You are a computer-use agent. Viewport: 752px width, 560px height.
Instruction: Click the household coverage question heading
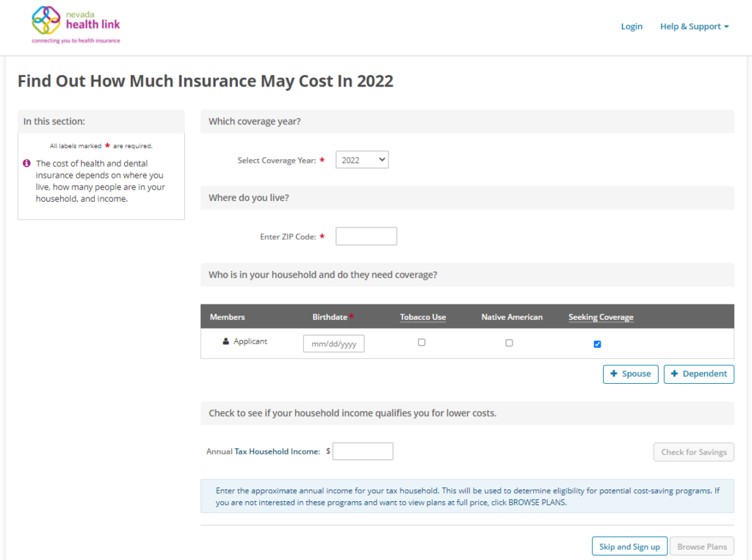(x=323, y=274)
